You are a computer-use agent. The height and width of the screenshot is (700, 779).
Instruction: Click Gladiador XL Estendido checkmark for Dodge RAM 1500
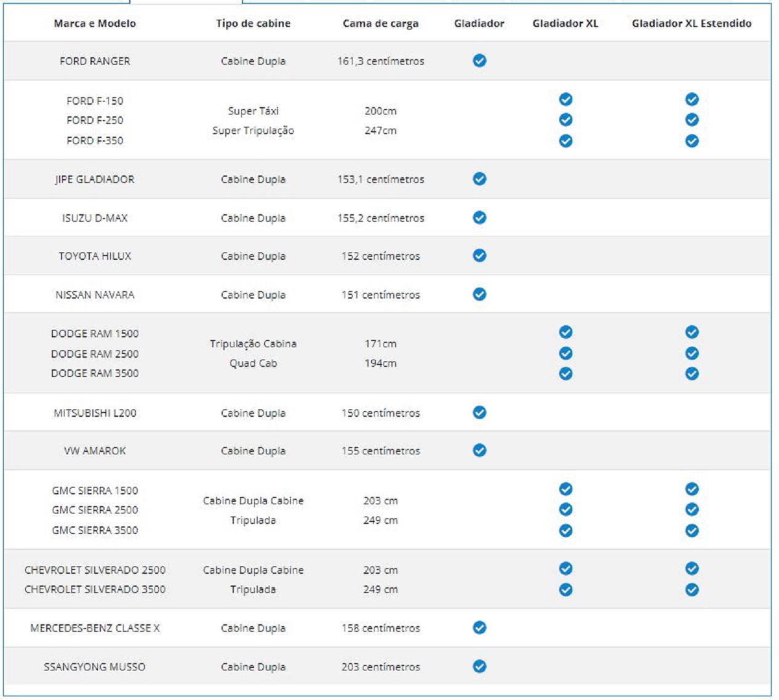point(692,332)
